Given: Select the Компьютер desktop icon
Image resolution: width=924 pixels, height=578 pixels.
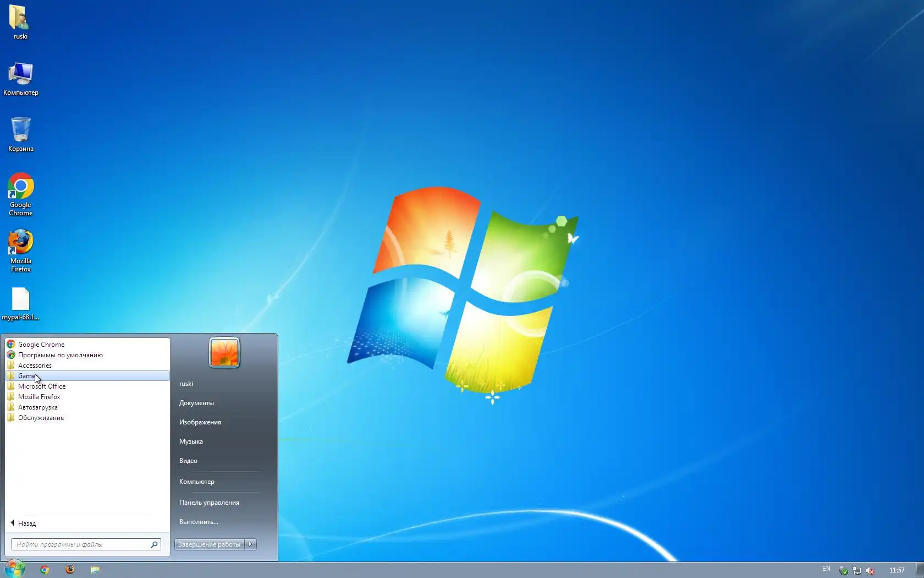Looking at the screenshot, I should pyautogui.click(x=20, y=79).
